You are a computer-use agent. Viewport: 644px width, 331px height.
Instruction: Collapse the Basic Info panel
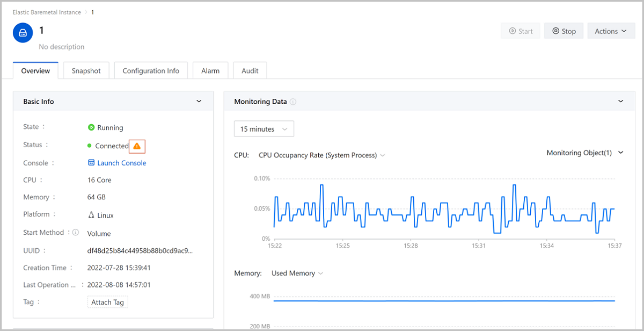click(x=199, y=102)
